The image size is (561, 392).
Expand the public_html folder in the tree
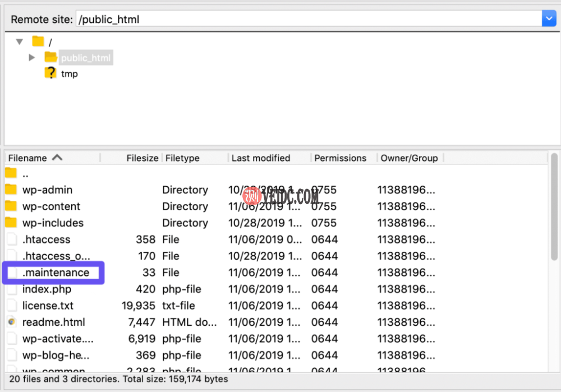[x=31, y=57]
